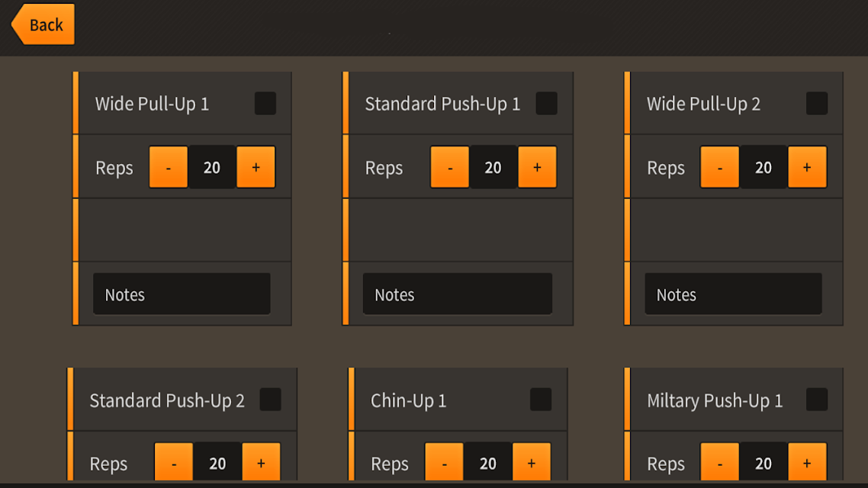Click minus button for Wide Pull-Up 2
This screenshot has height=488, width=868.
(719, 167)
